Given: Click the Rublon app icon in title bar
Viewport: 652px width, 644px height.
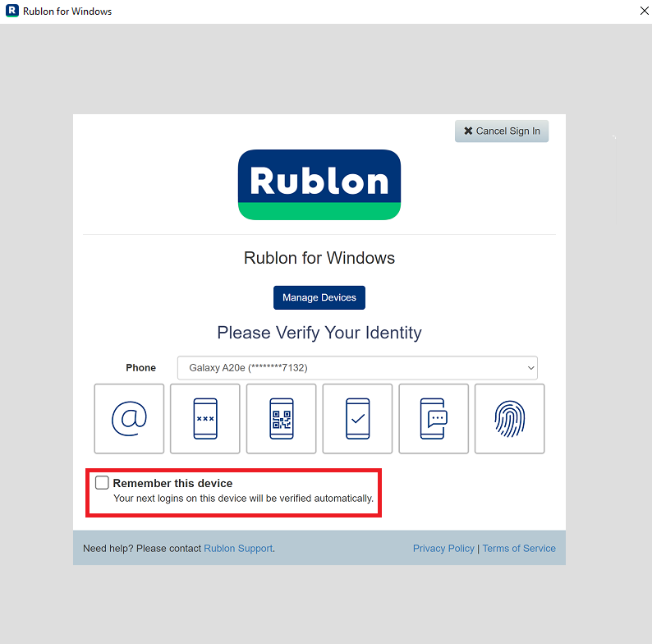Looking at the screenshot, I should [x=12, y=11].
